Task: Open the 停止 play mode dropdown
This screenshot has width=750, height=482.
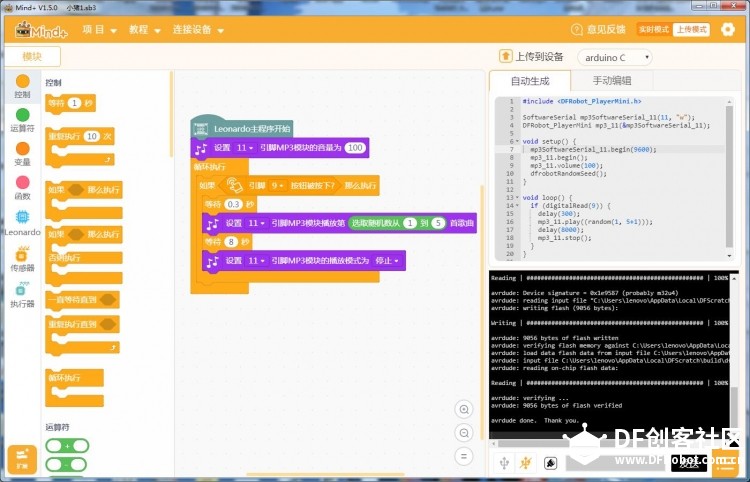Action: point(387,261)
